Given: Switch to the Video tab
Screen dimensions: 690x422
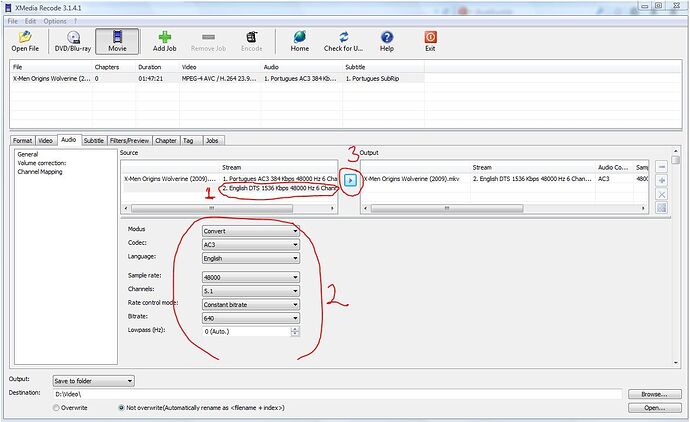Looking at the screenshot, I should (45, 140).
